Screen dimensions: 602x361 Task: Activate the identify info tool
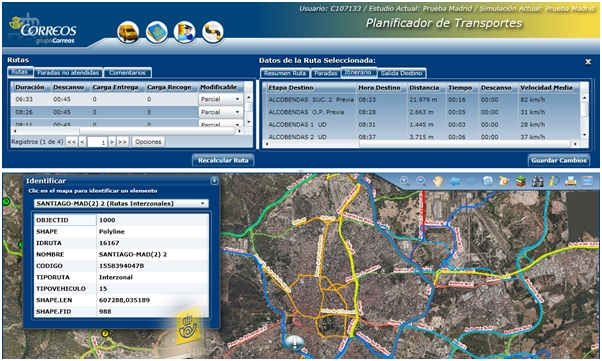[554, 181]
